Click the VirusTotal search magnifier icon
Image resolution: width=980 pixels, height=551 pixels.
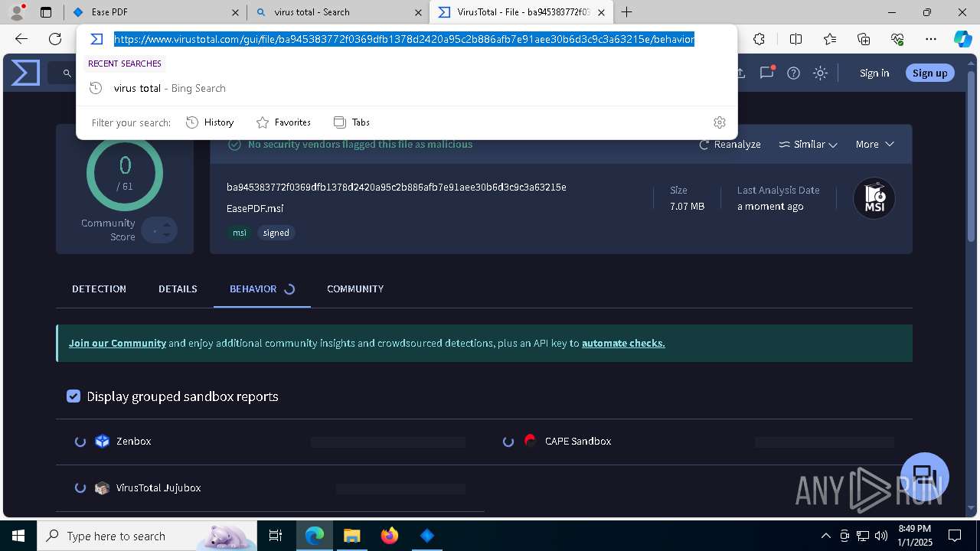(67, 73)
